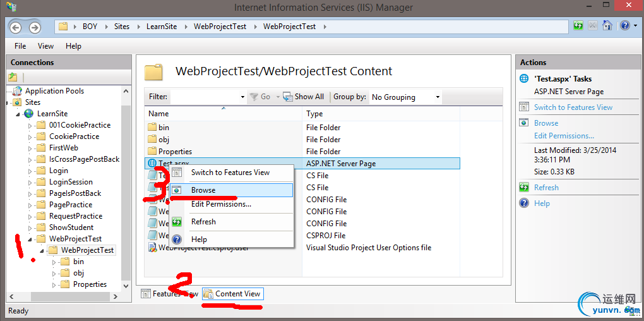Expand the Properties tree node arrow
The height and width of the screenshot is (321, 644).
[54, 284]
